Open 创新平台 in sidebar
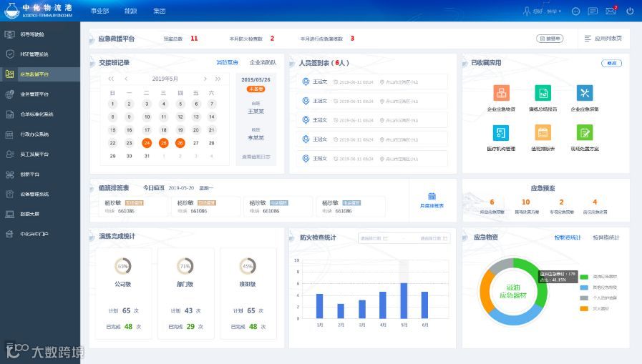The height and width of the screenshot is (364, 642). pos(29,174)
